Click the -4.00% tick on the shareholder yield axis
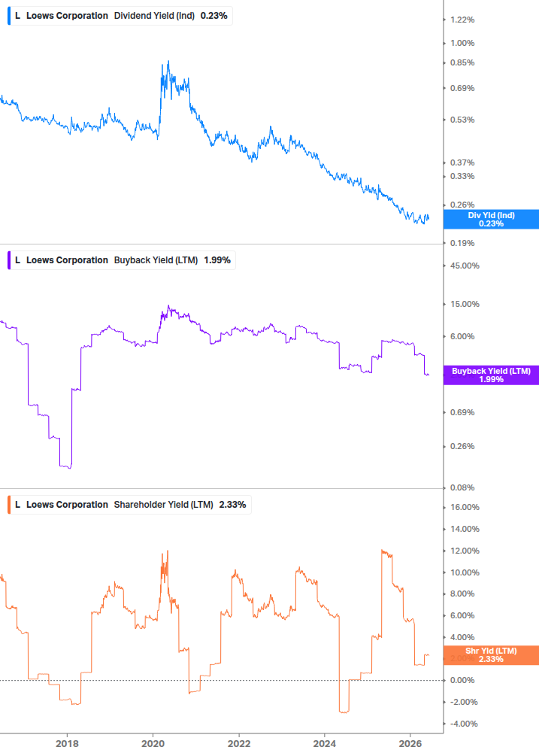The width and height of the screenshot is (539, 756). click(464, 724)
